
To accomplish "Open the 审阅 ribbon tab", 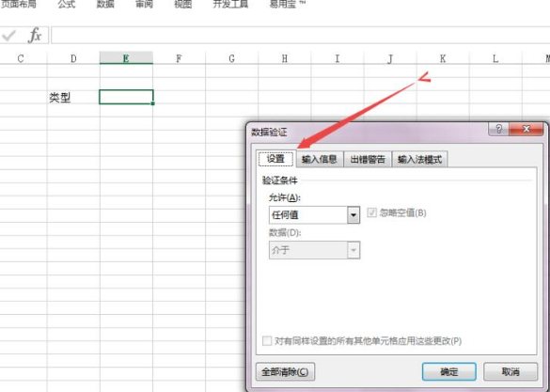I will [x=144, y=4].
